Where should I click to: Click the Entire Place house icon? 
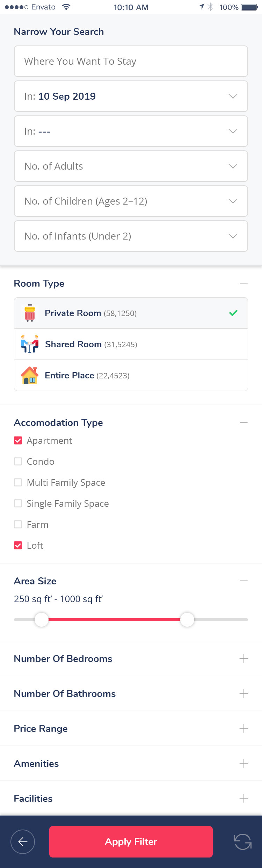click(x=30, y=375)
